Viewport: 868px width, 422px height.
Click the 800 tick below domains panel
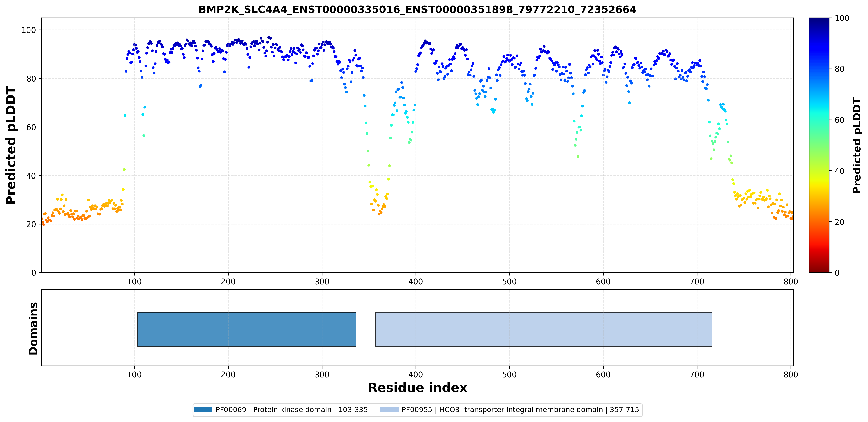point(790,374)
